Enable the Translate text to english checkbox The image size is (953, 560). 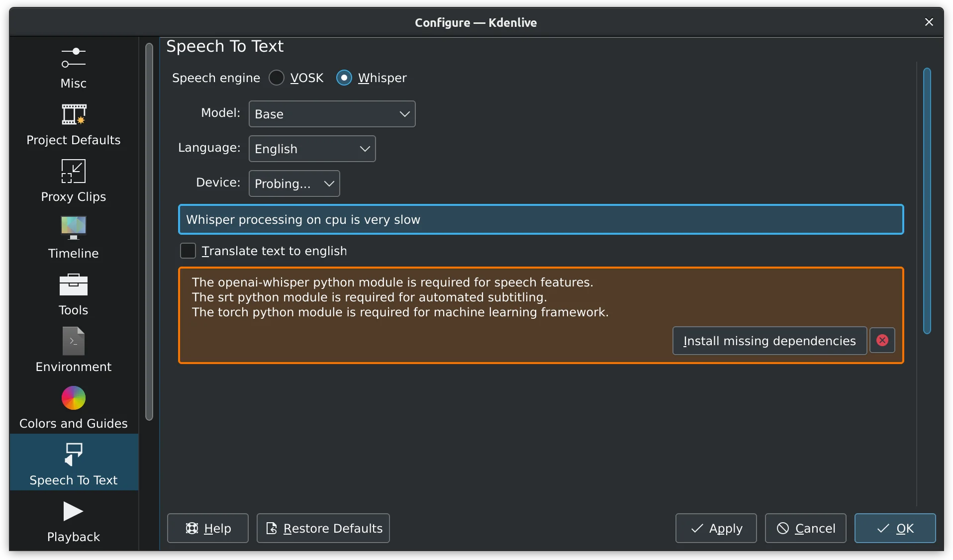click(x=188, y=251)
